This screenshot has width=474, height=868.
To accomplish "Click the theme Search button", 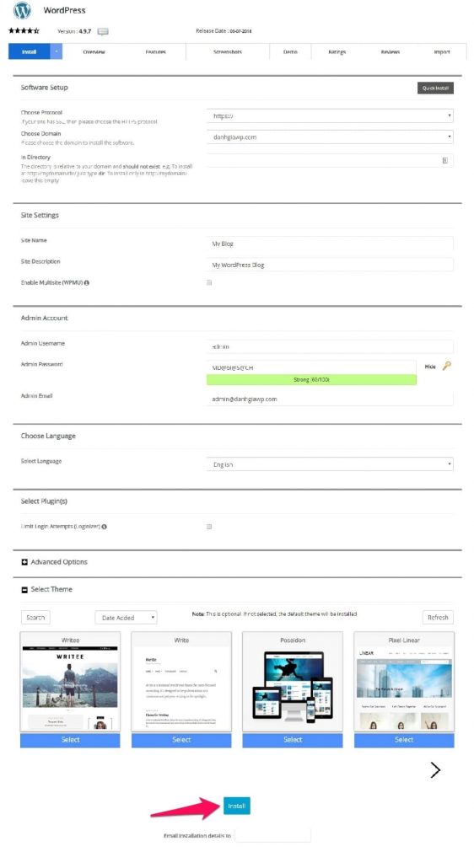I will coord(35,617).
